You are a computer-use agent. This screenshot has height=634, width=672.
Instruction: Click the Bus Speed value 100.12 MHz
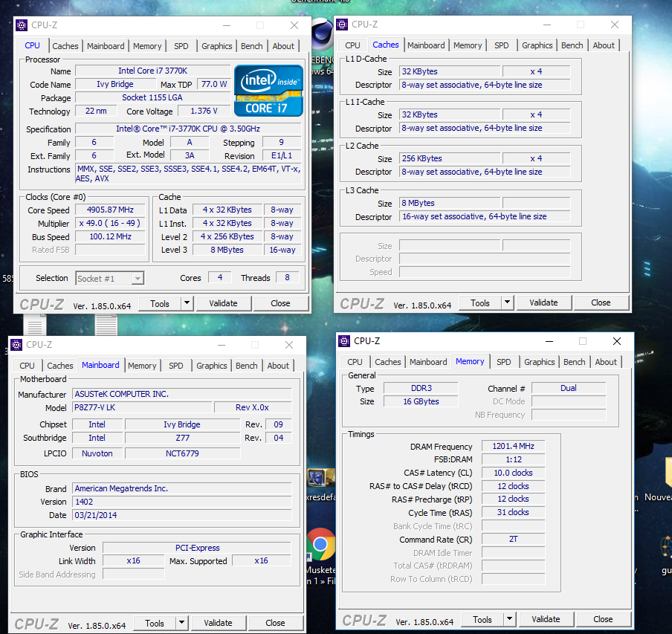[110, 236]
